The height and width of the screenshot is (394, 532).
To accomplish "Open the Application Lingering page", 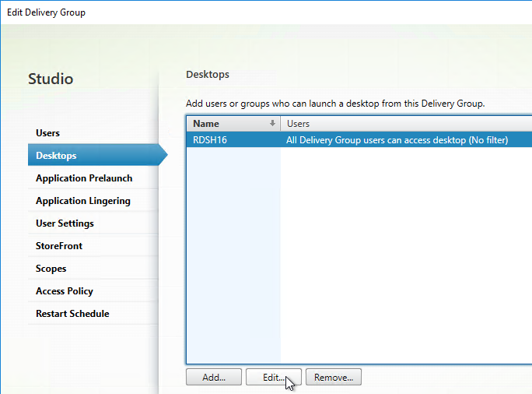I will click(83, 201).
